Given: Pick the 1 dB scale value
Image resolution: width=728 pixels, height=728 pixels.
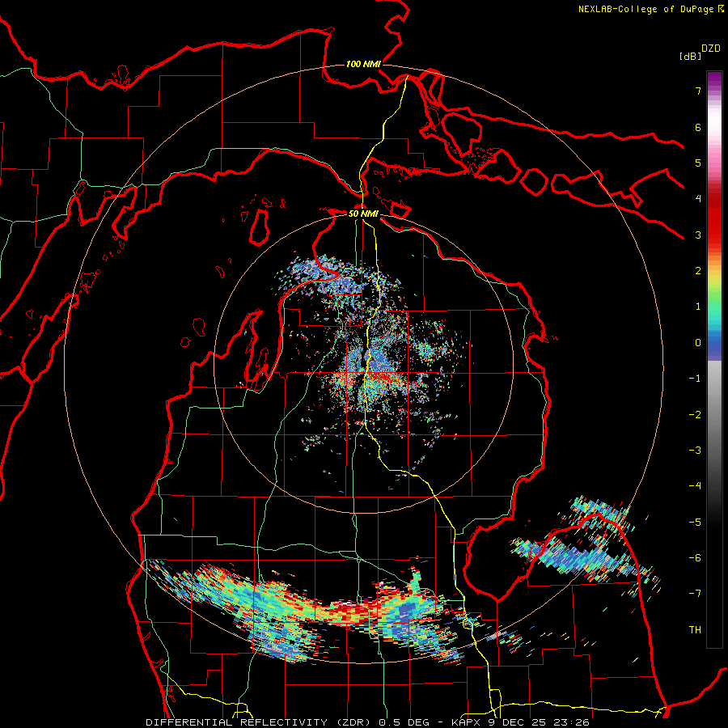Looking at the screenshot, I should coord(698,307).
